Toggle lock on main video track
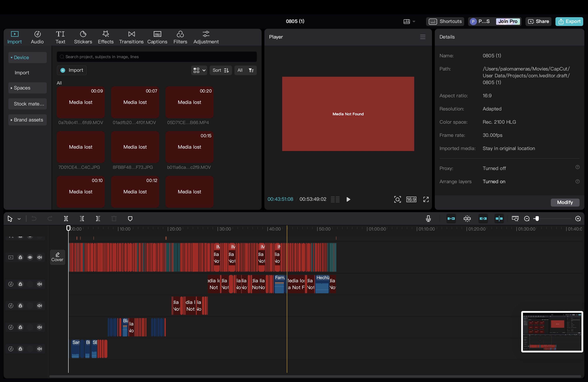The image size is (588, 382). click(21, 257)
